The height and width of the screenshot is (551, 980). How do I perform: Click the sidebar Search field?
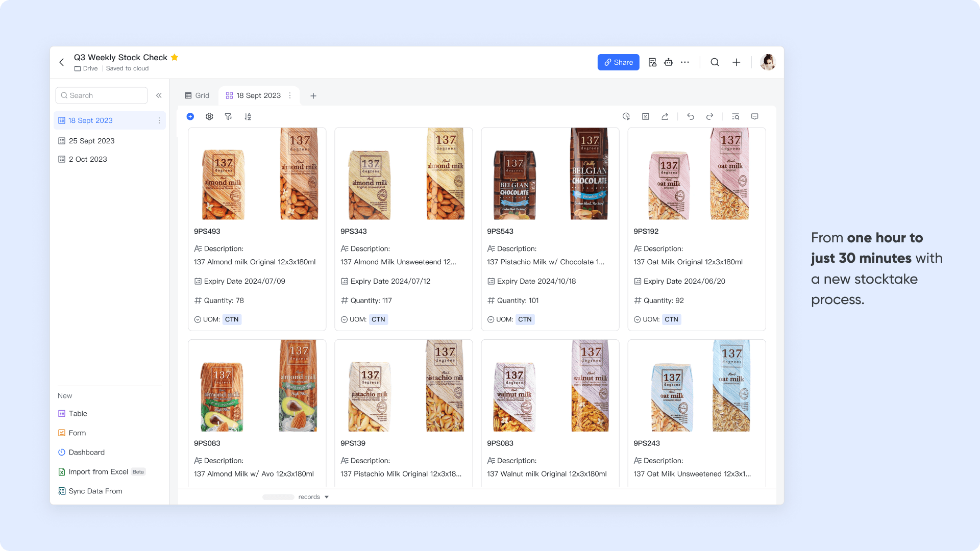(102, 95)
